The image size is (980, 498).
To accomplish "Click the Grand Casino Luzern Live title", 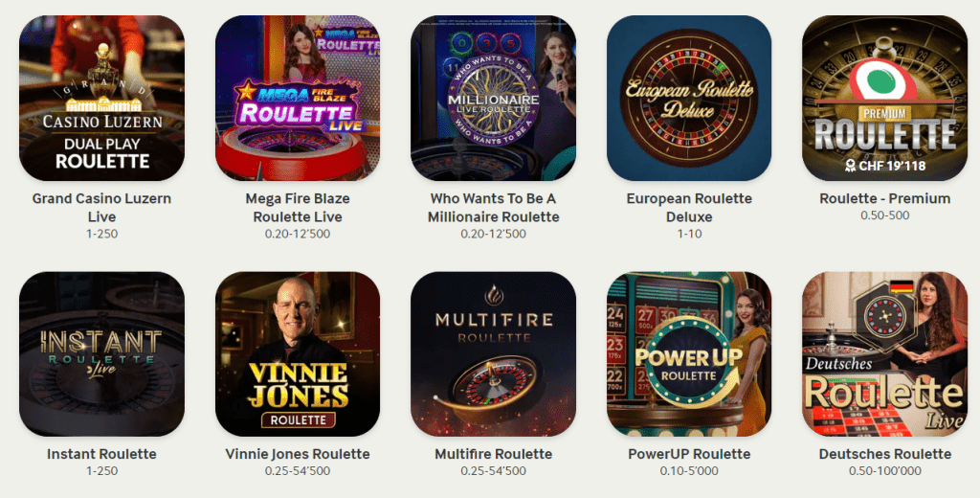I will [x=101, y=208].
